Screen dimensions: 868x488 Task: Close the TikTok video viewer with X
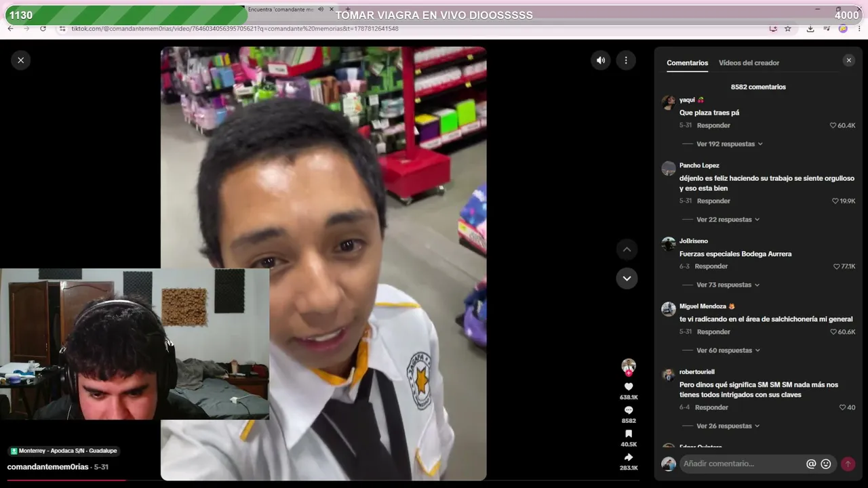(20, 60)
